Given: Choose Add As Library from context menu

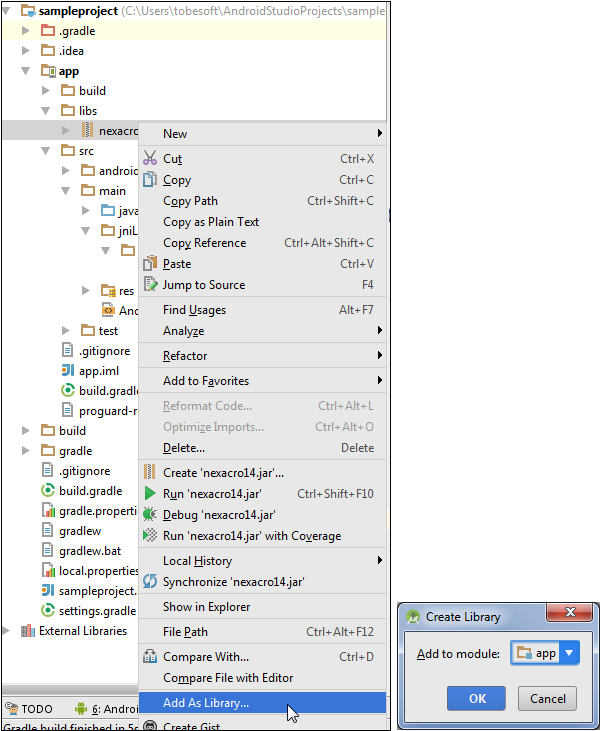Looking at the screenshot, I should [262, 703].
